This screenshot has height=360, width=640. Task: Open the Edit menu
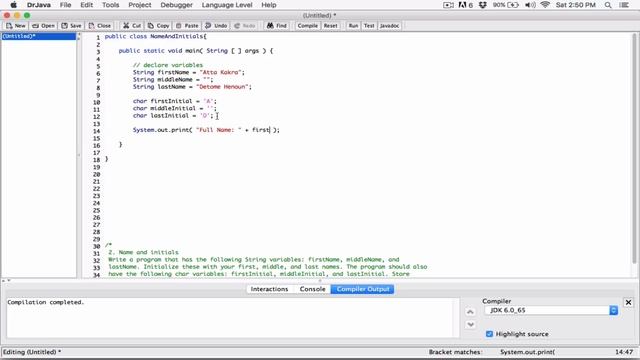(87, 5)
